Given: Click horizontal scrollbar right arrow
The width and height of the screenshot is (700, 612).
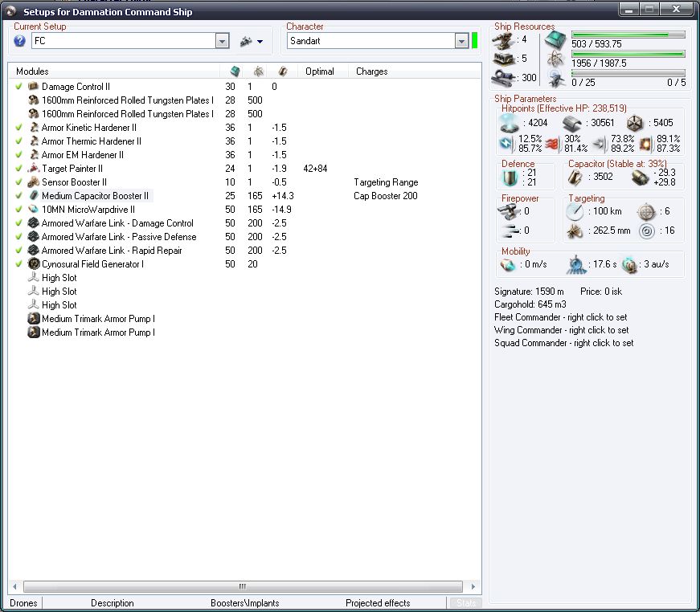Looking at the screenshot, I should tap(473, 586).
